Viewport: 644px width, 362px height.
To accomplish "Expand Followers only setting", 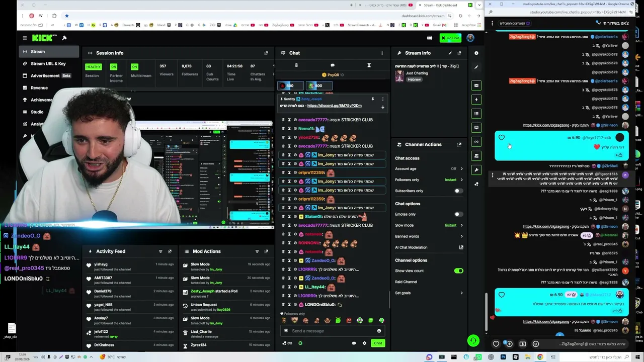I will [x=429, y=180].
